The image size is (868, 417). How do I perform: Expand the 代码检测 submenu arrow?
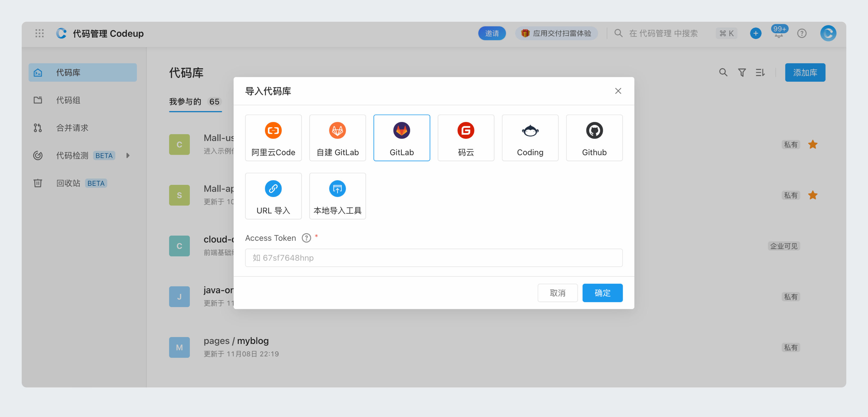tap(128, 155)
